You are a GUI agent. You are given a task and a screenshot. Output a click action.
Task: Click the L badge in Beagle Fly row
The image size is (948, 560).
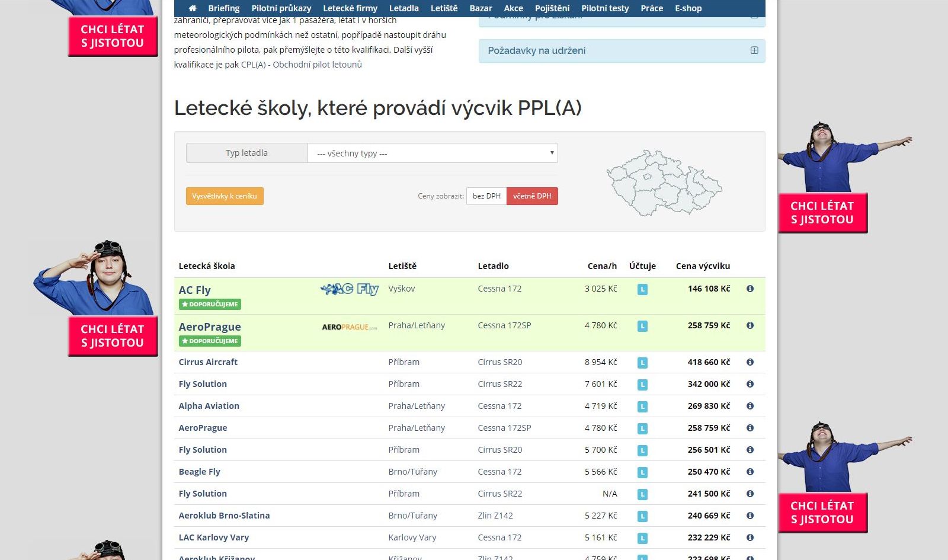coord(642,472)
